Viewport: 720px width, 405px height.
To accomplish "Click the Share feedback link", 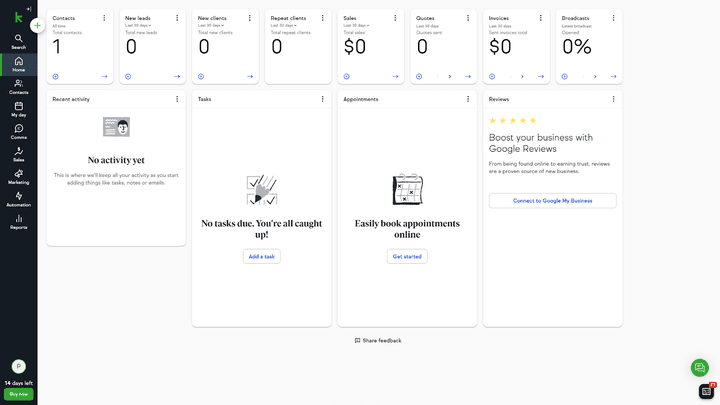I will [x=378, y=341].
